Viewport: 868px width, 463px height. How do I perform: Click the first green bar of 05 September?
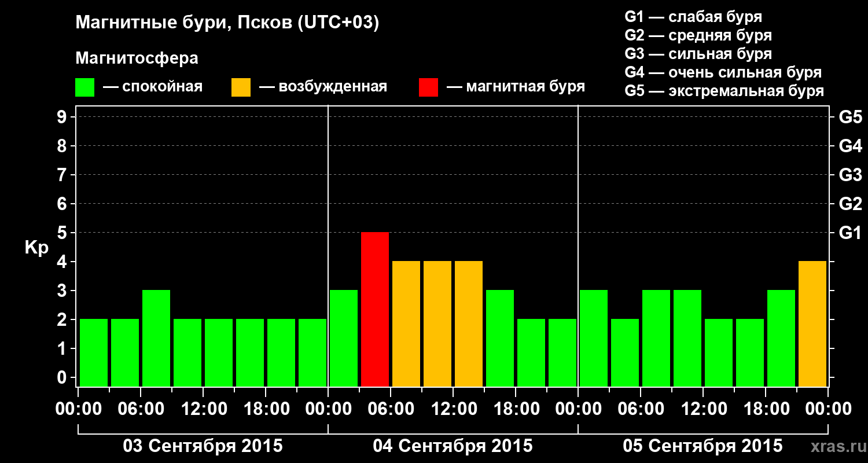pos(594,338)
